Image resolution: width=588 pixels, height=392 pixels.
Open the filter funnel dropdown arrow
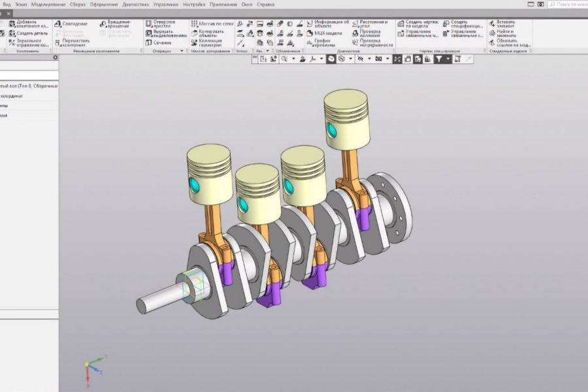click(448, 59)
